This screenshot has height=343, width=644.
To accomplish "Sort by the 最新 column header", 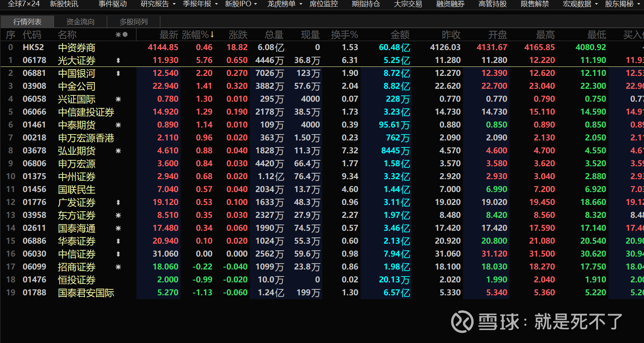I will click(x=169, y=35).
